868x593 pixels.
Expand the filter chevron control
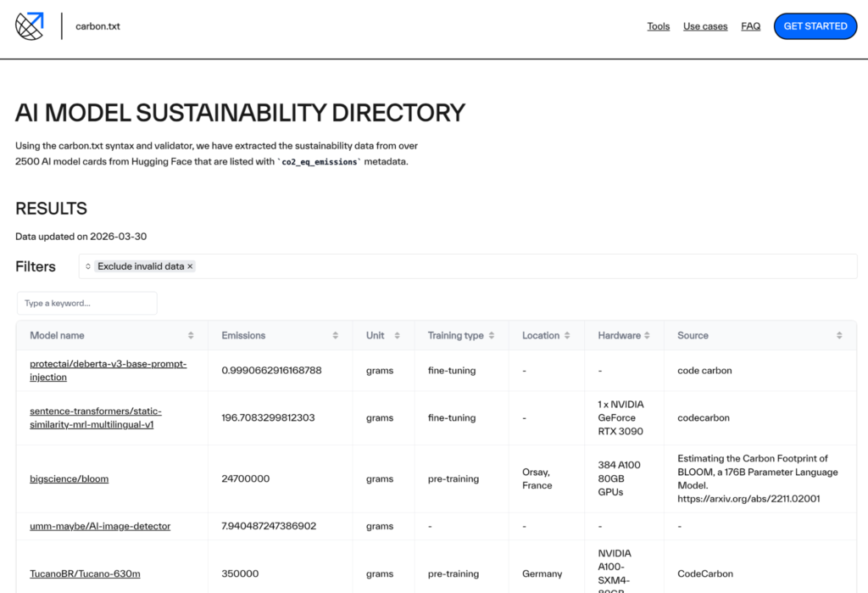(x=88, y=266)
